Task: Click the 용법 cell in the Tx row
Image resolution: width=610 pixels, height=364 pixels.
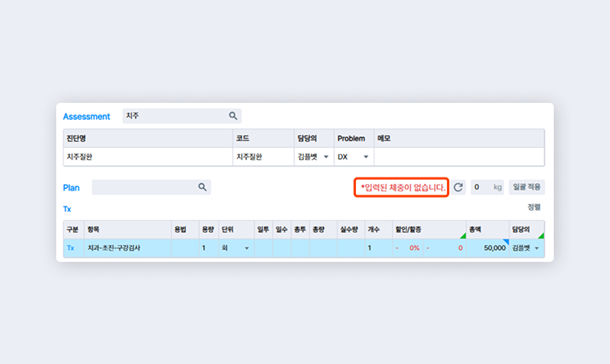Action: (185, 248)
